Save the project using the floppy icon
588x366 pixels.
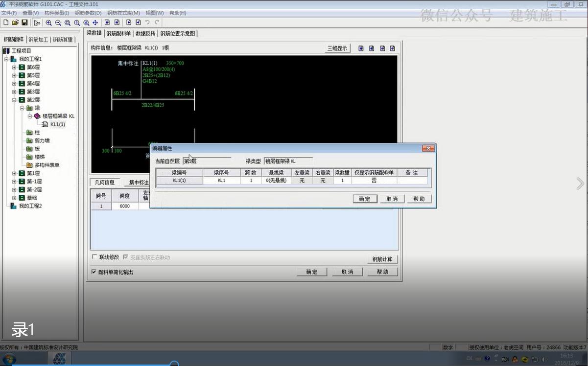coord(24,23)
